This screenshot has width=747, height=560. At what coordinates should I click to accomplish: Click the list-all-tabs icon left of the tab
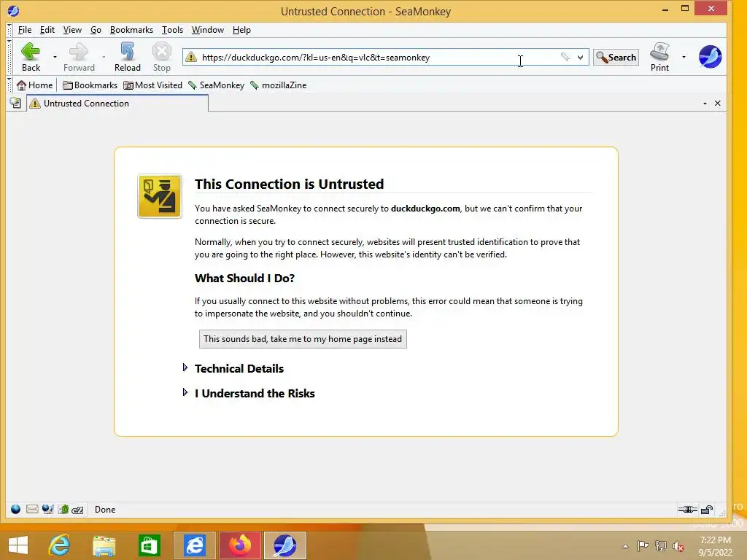[16, 103]
